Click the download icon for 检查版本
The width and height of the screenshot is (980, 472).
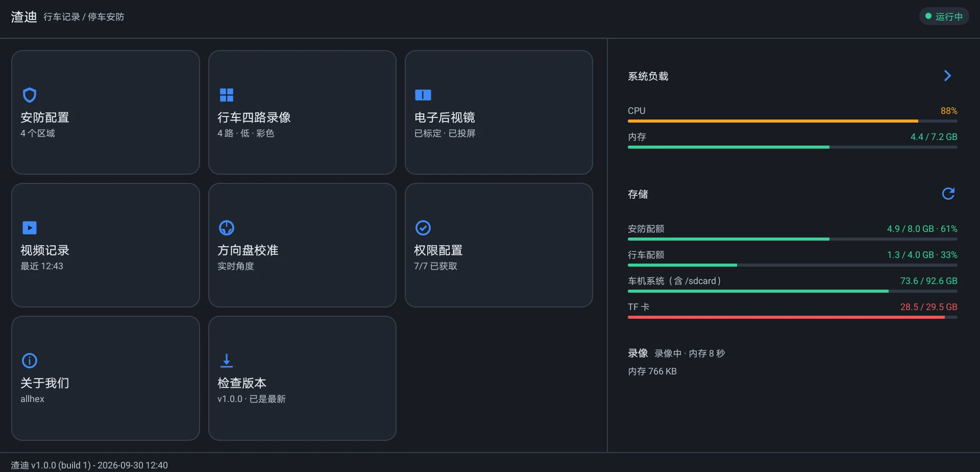(x=227, y=361)
